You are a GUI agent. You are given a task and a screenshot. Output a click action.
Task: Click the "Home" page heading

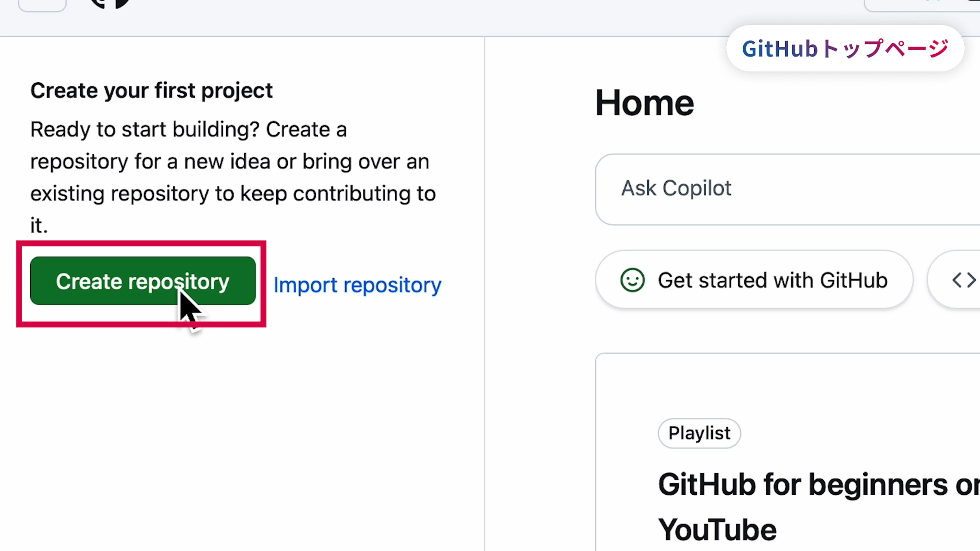pyautogui.click(x=644, y=103)
